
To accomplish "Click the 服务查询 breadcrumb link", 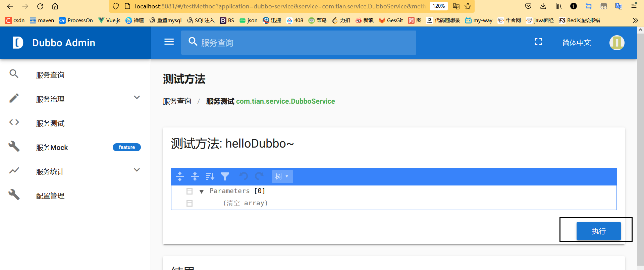I will pyautogui.click(x=177, y=101).
